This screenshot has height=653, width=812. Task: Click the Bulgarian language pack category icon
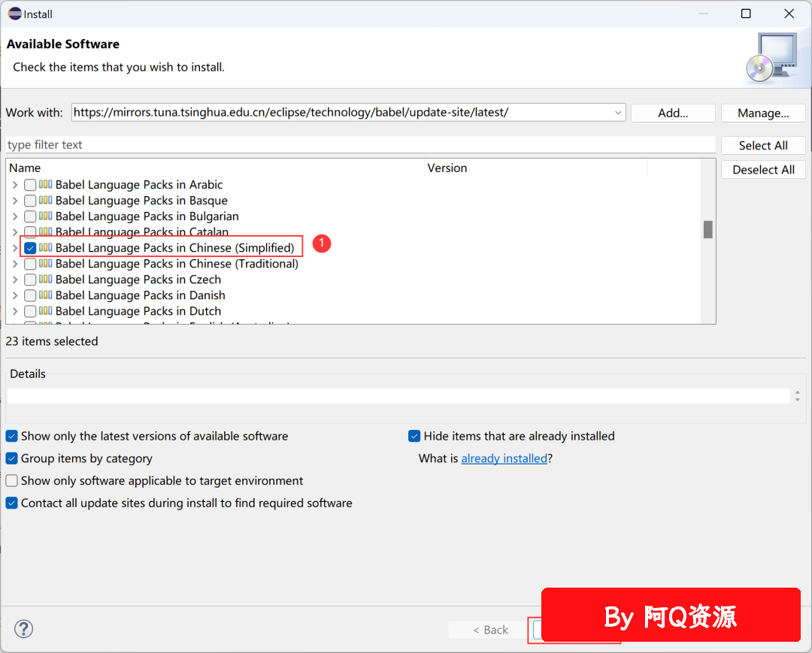tap(46, 216)
